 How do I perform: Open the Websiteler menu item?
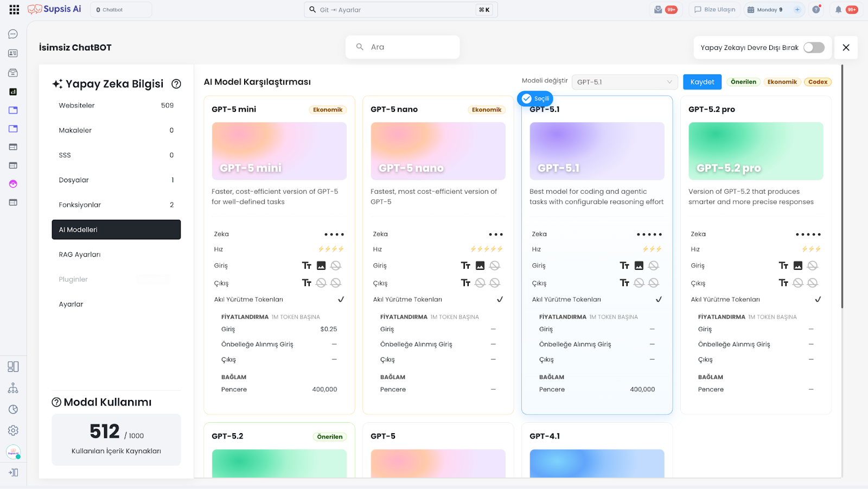pos(76,105)
